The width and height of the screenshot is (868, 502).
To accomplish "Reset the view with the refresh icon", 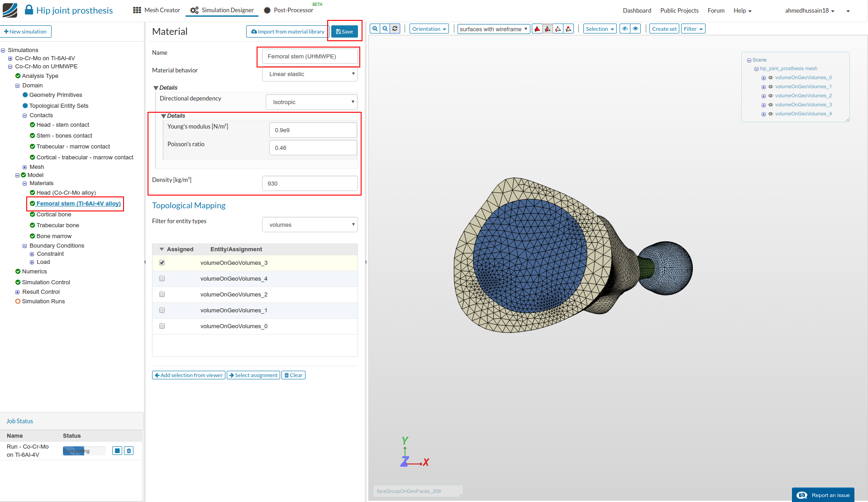I will [395, 29].
